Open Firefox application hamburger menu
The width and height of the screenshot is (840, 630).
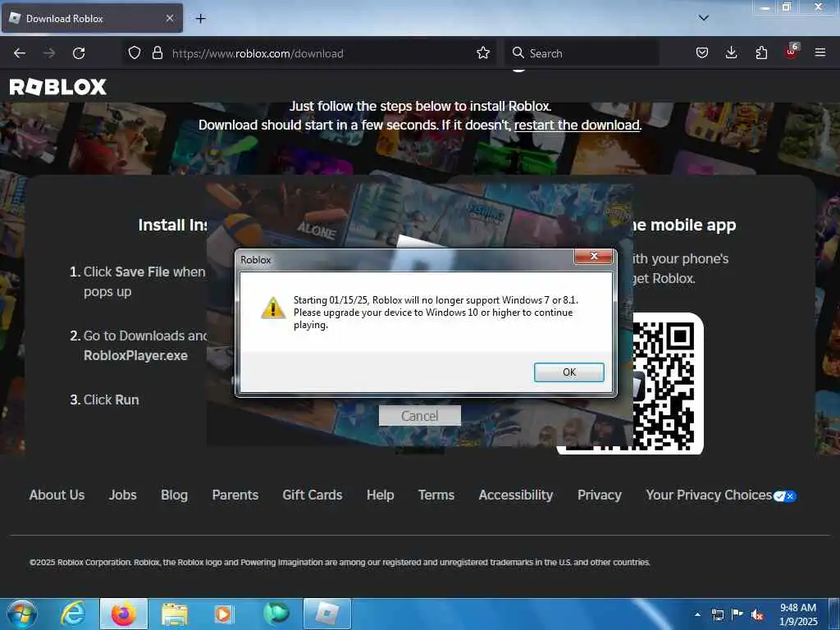[x=819, y=53]
